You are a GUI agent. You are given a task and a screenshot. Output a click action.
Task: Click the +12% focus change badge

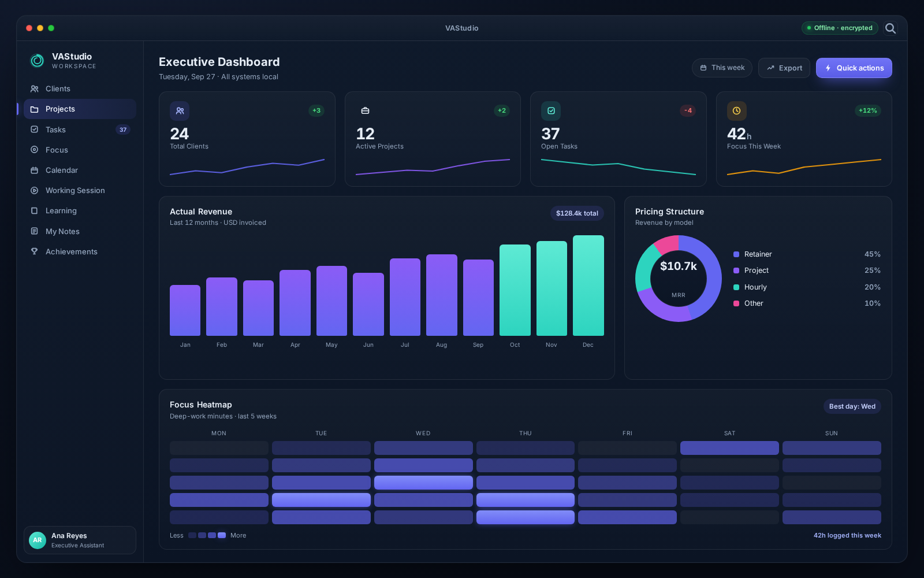[867, 110]
